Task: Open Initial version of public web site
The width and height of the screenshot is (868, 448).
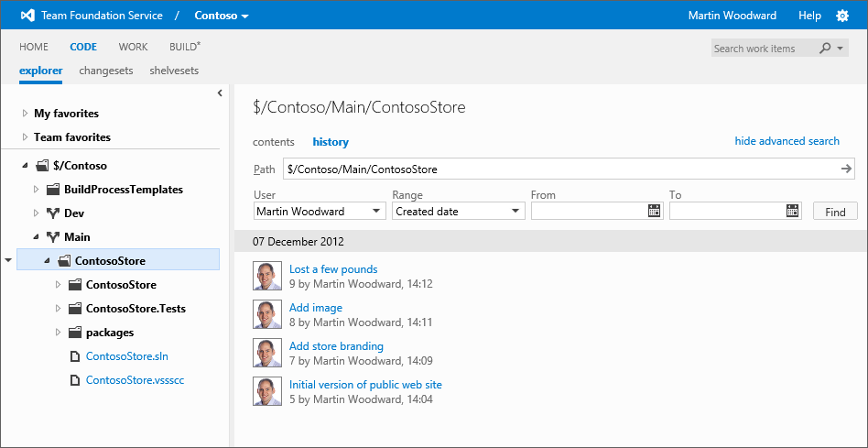Action: coord(365,385)
